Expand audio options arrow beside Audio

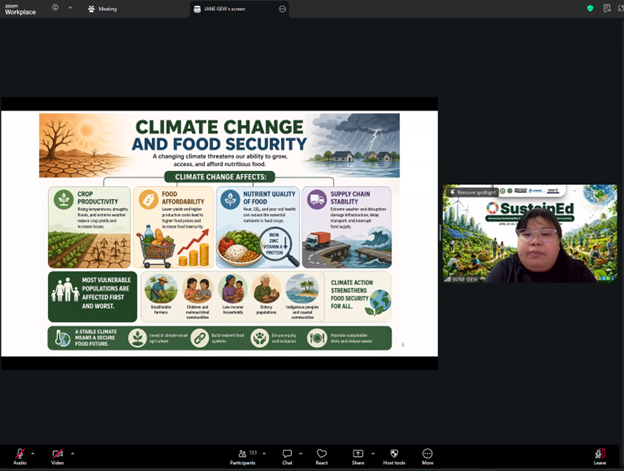33,453
